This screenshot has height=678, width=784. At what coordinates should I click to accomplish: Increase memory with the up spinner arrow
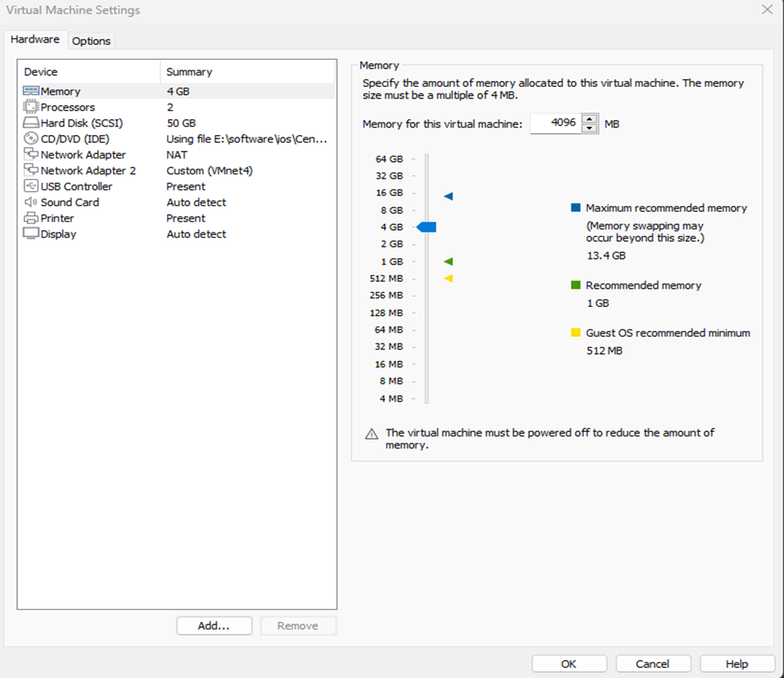pos(590,119)
